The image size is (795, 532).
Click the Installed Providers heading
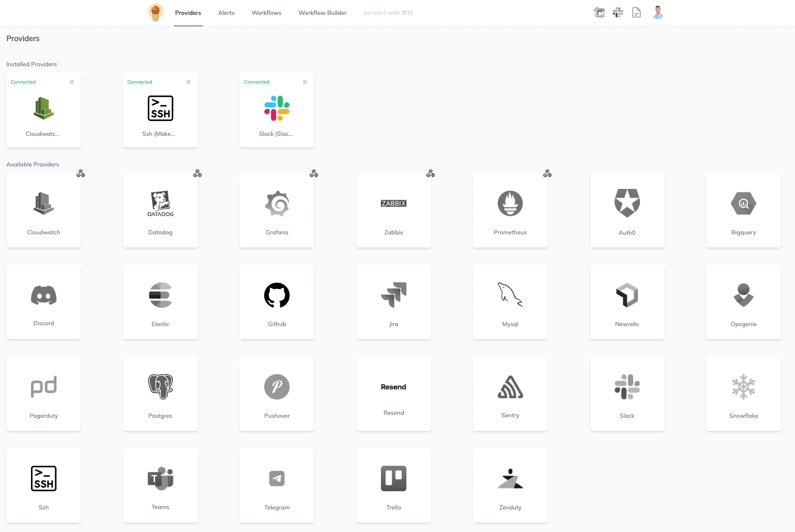click(x=31, y=64)
